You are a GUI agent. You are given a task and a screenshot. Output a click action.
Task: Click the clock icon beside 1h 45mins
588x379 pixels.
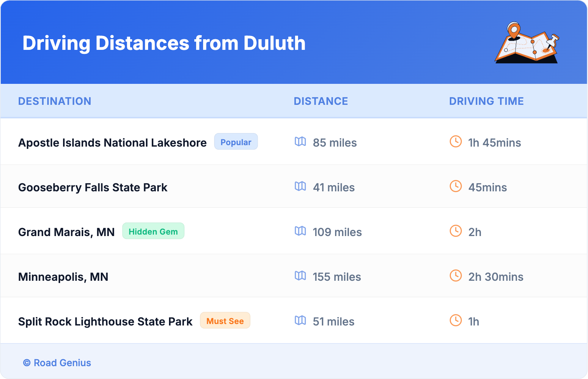[x=456, y=142]
